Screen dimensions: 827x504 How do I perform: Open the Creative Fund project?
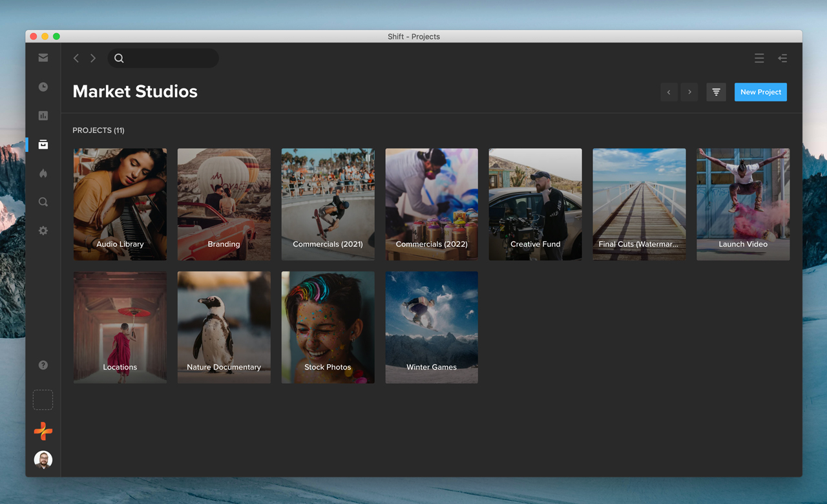[x=536, y=204]
